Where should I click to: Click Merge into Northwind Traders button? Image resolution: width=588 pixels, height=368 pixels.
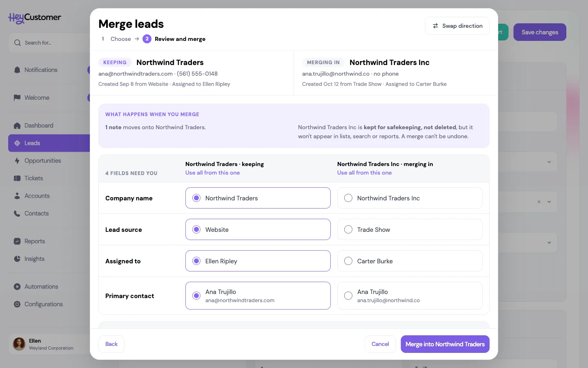tap(445, 344)
